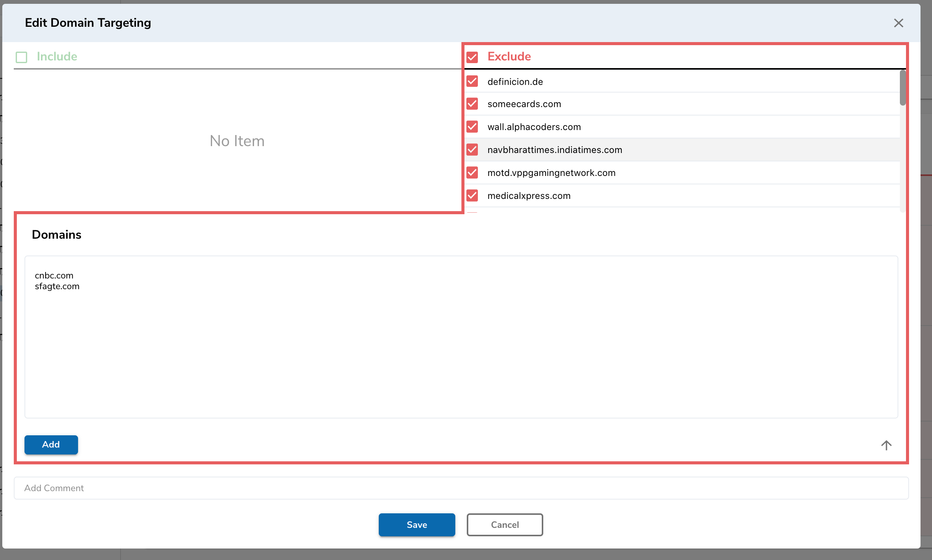Uncheck navbharattimes.indiatimes.com checkbox
The width and height of the screenshot is (932, 560).
point(472,150)
